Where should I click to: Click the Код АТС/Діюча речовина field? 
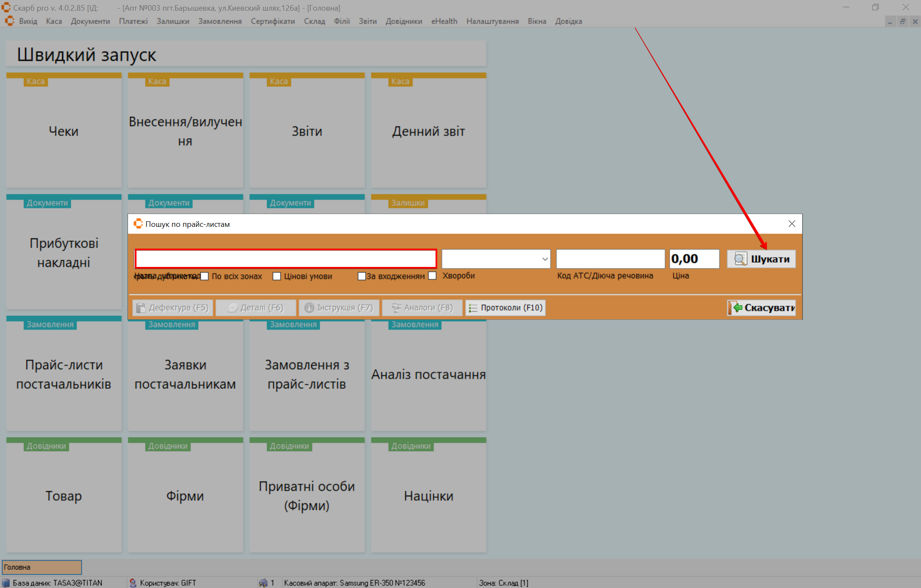pyautogui.click(x=610, y=259)
